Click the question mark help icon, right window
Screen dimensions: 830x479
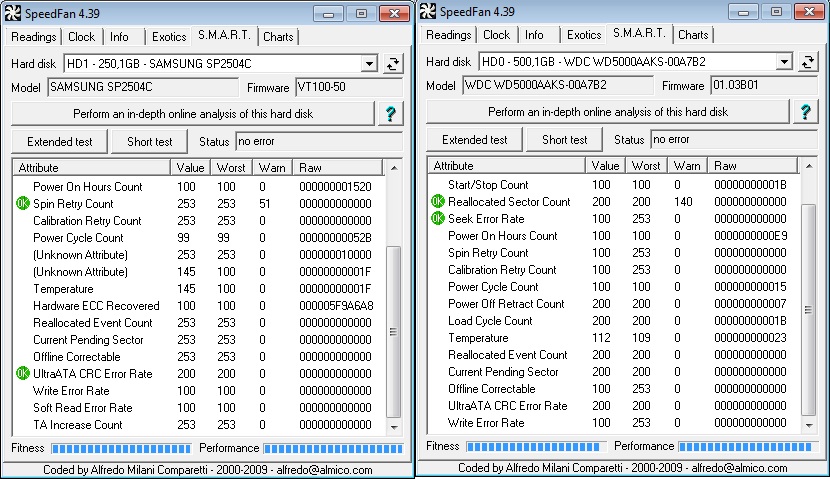click(806, 112)
